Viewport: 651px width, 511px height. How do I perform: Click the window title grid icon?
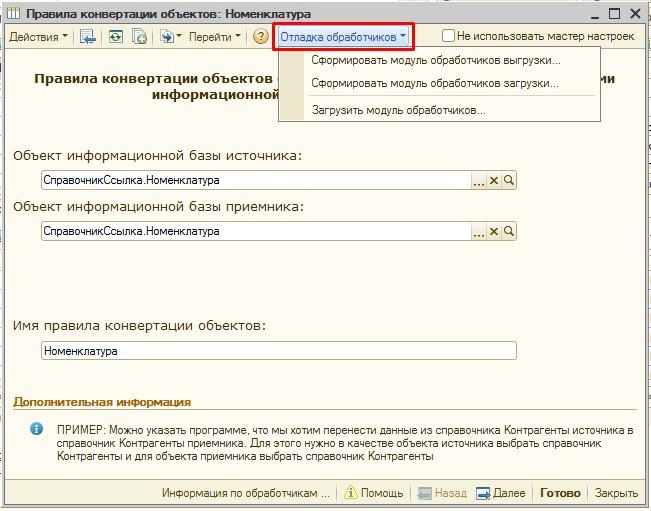pyautogui.click(x=13, y=13)
